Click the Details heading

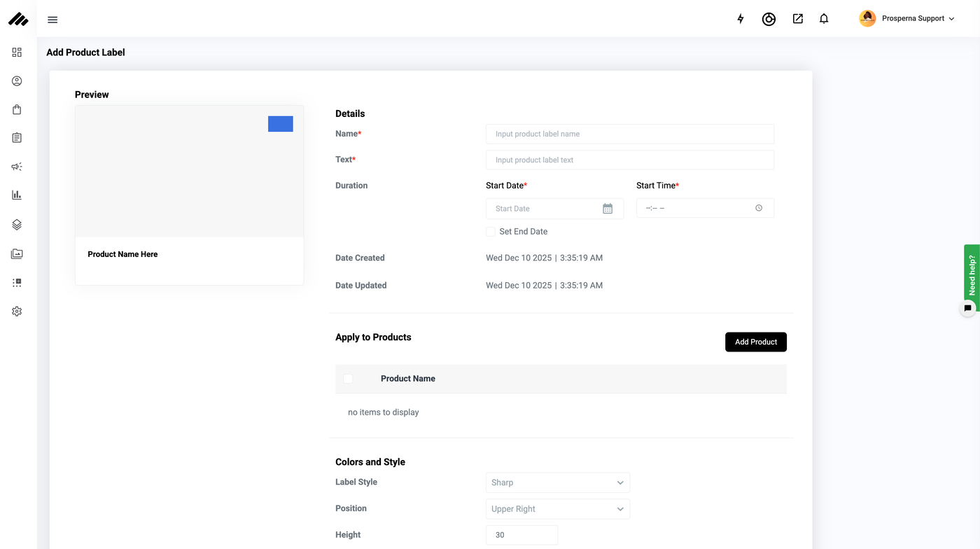click(350, 113)
